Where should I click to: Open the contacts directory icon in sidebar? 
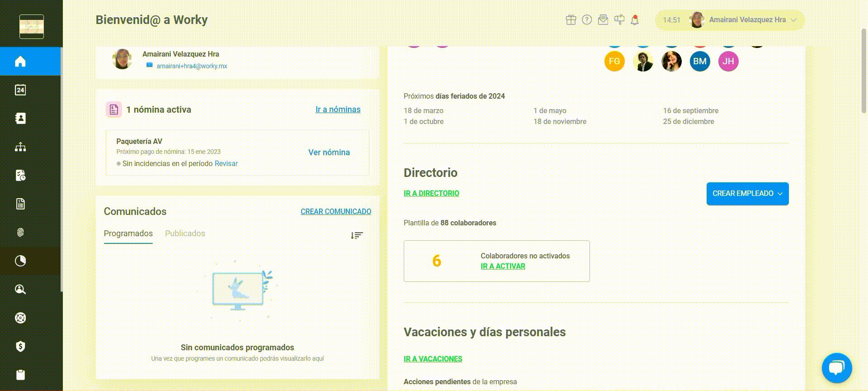pyautogui.click(x=20, y=118)
